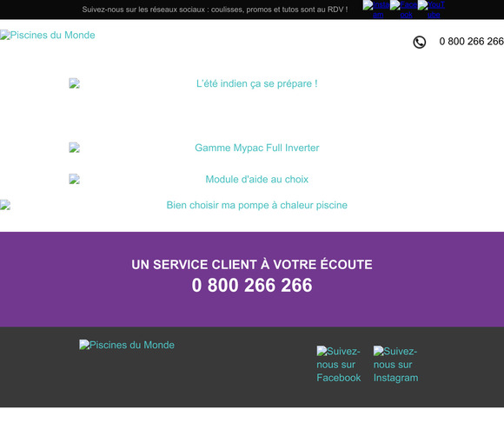Click the phone handset icon
This screenshot has width=504, height=422.
(420, 42)
